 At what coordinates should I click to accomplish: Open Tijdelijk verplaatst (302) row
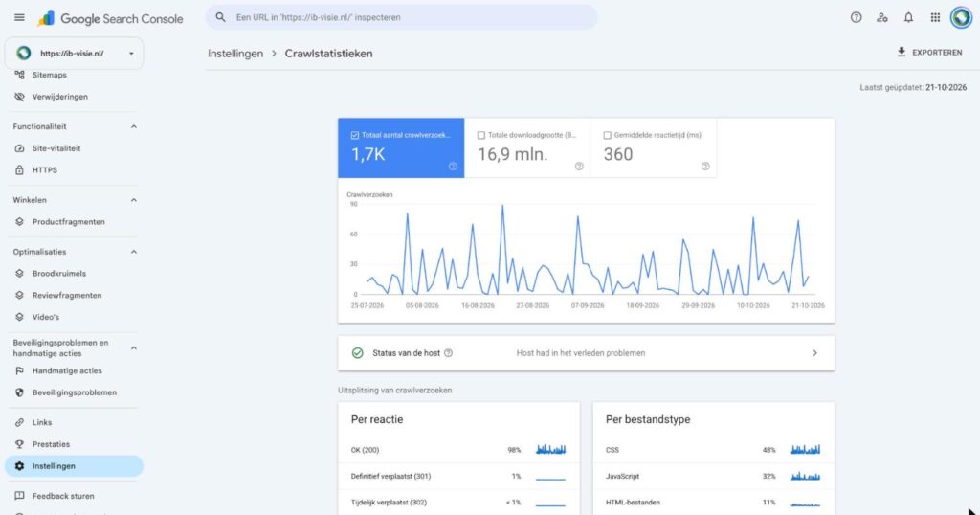pos(458,503)
